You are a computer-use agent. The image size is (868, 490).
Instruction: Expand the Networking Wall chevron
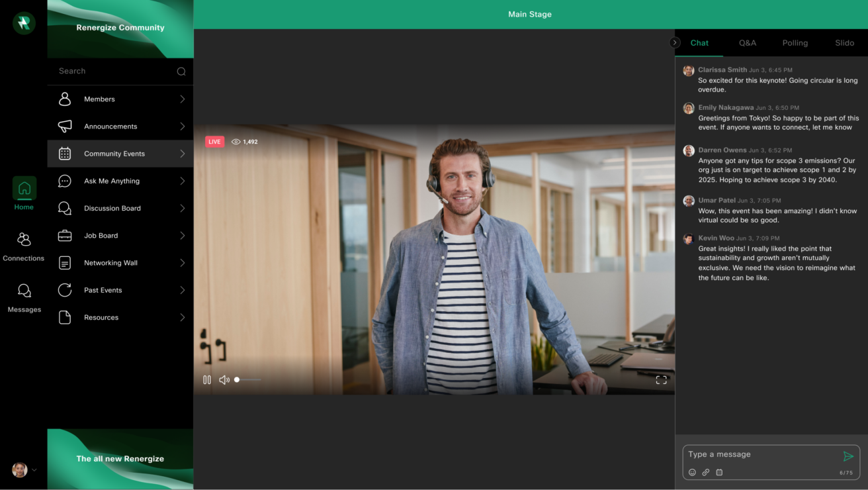click(182, 263)
